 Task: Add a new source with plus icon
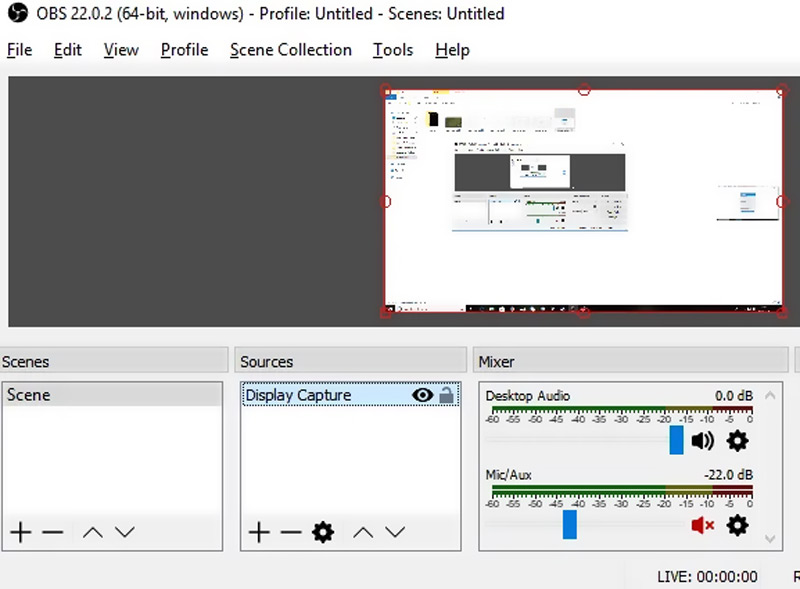coord(258,532)
